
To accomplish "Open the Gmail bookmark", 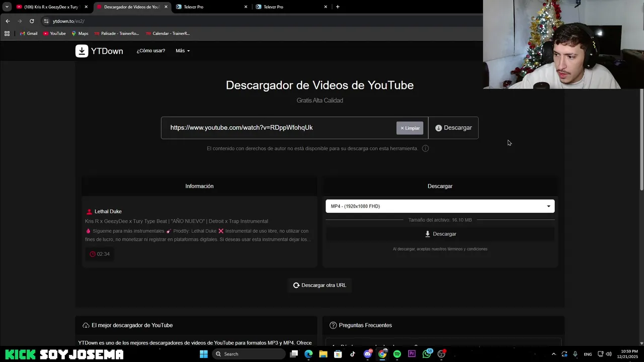I will click(29, 33).
